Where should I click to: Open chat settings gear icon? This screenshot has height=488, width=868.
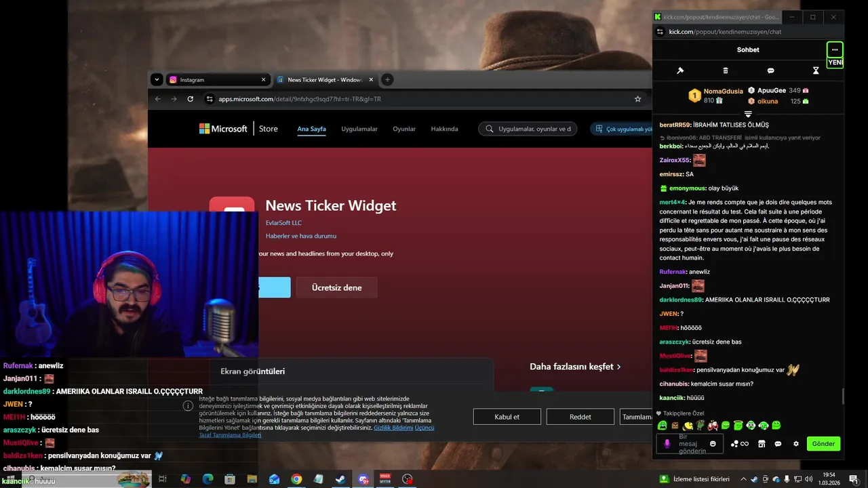[796, 444]
